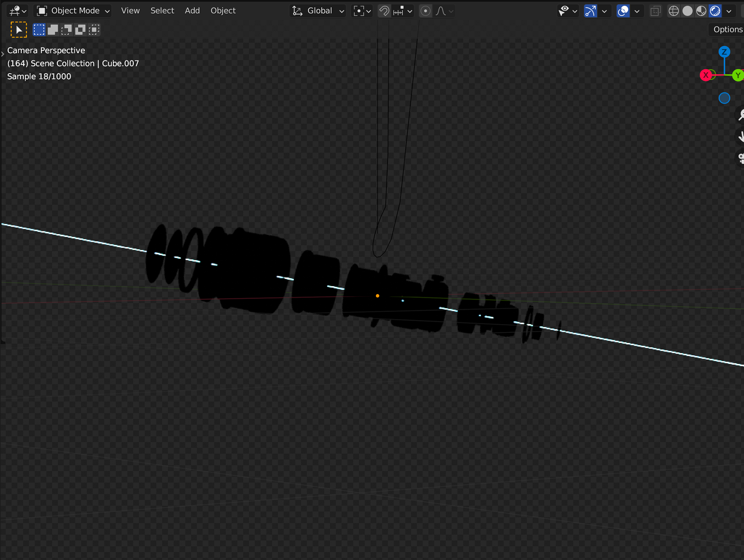
Task: Switch to material preview shading
Action: (701, 11)
